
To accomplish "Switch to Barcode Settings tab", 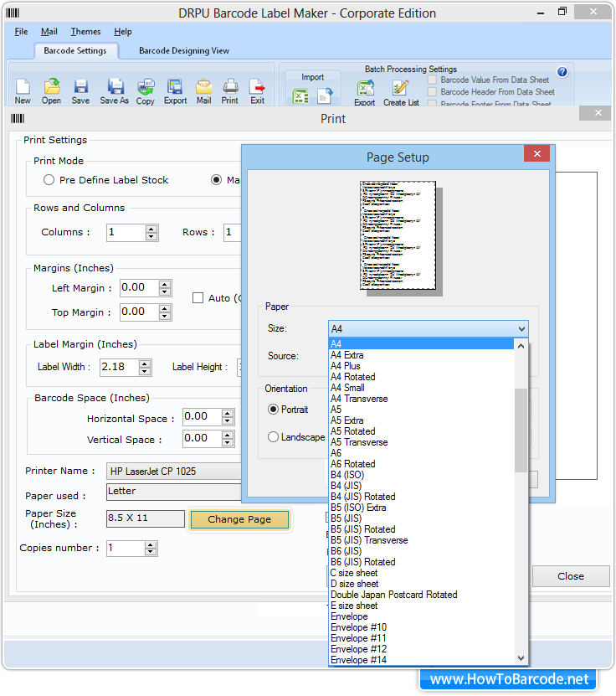I will (x=75, y=50).
